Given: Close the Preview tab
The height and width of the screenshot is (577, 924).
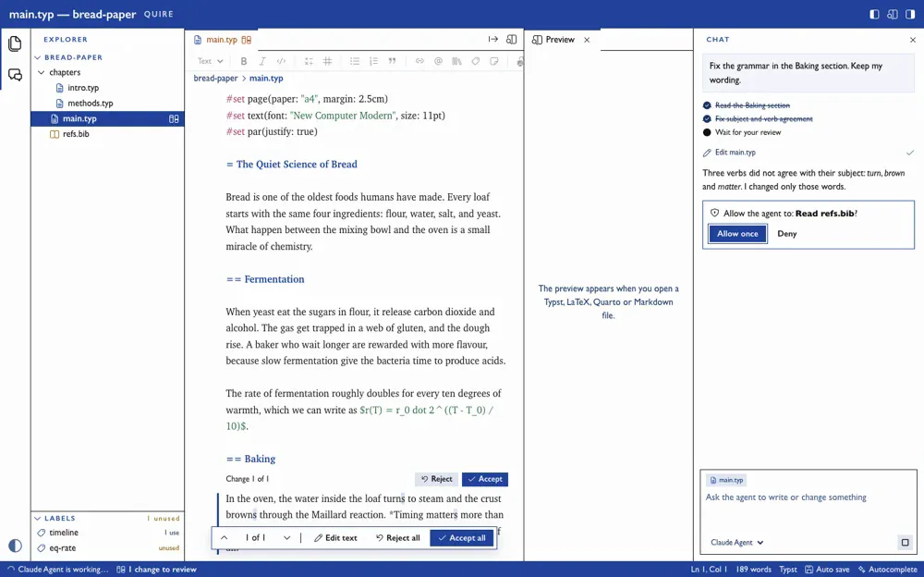Looking at the screenshot, I should coord(587,40).
